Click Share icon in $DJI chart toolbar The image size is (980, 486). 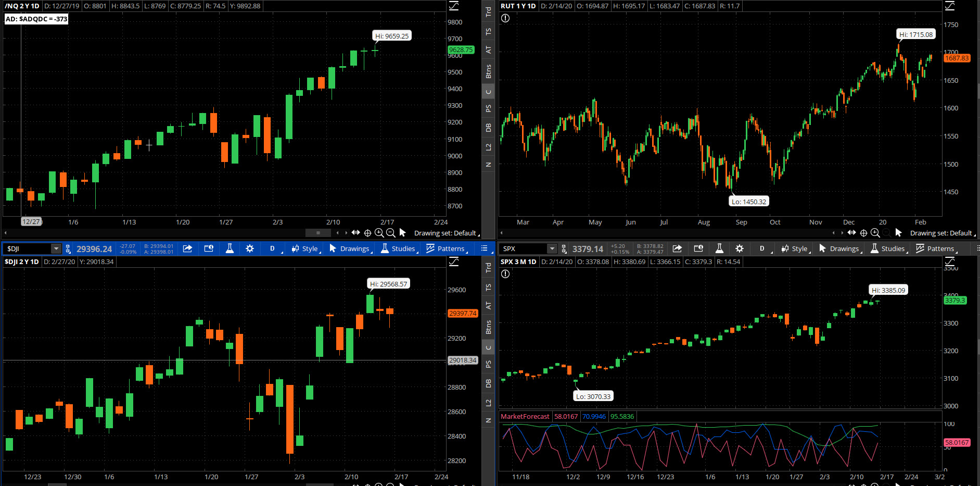coord(187,248)
